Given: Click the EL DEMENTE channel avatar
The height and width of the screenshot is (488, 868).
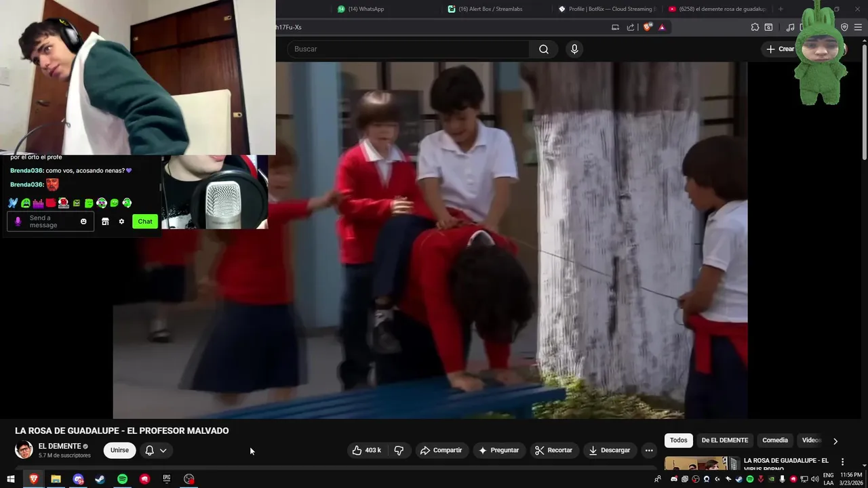Looking at the screenshot, I should (24, 450).
